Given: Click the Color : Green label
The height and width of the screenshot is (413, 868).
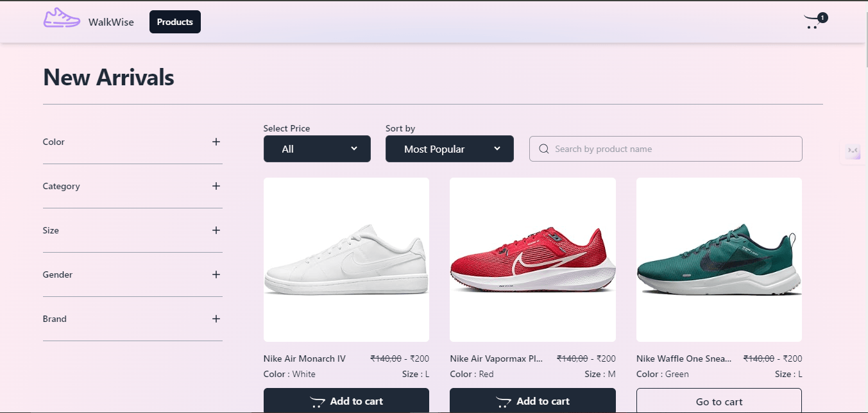Looking at the screenshot, I should point(663,374).
